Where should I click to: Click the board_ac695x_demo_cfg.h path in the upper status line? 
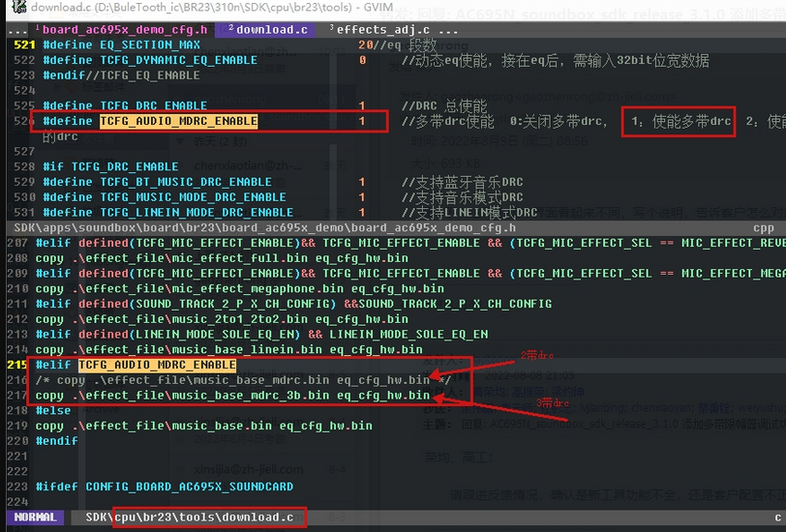coord(264,228)
